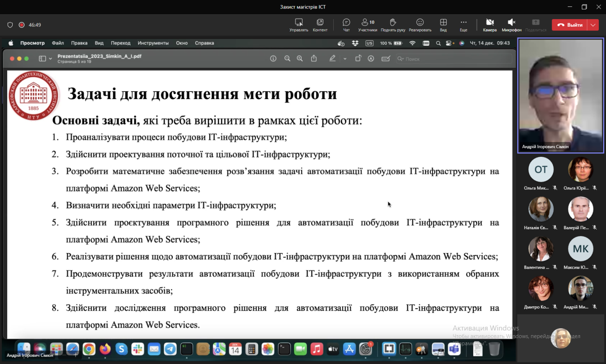Viewport: 606px width, 364px height.
Task: Open the Инструменты menu
Action: tap(153, 43)
